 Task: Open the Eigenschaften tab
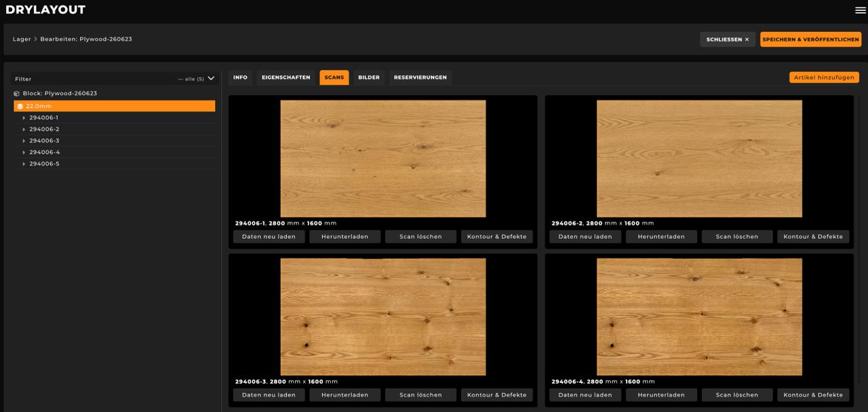286,77
